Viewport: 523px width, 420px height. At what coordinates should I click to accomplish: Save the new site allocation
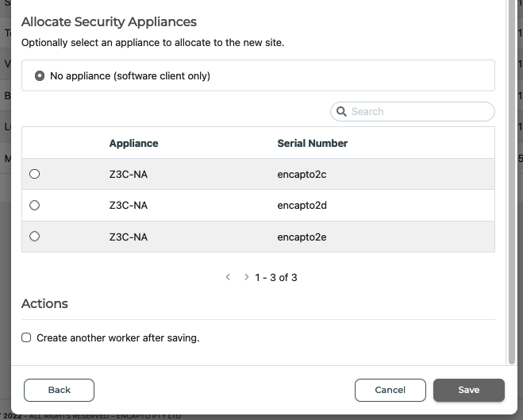click(468, 390)
